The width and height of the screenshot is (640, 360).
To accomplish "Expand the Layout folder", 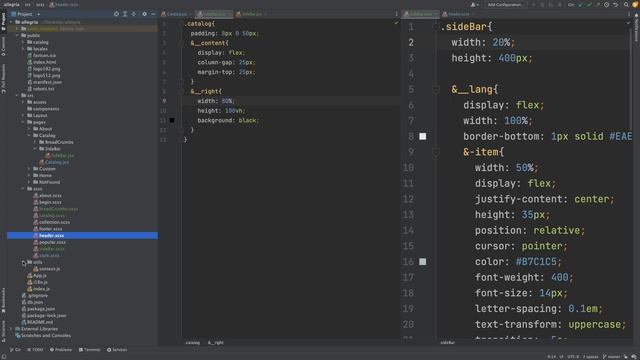I will 23,116.
